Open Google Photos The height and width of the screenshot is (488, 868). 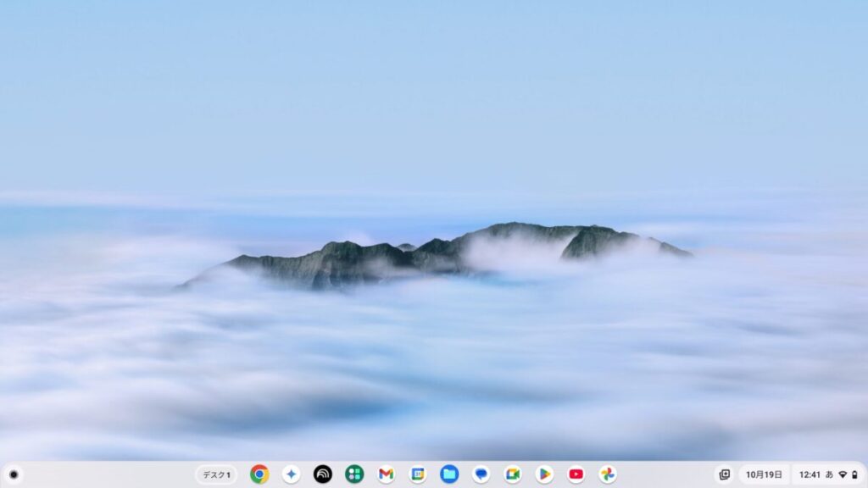pos(608,474)
